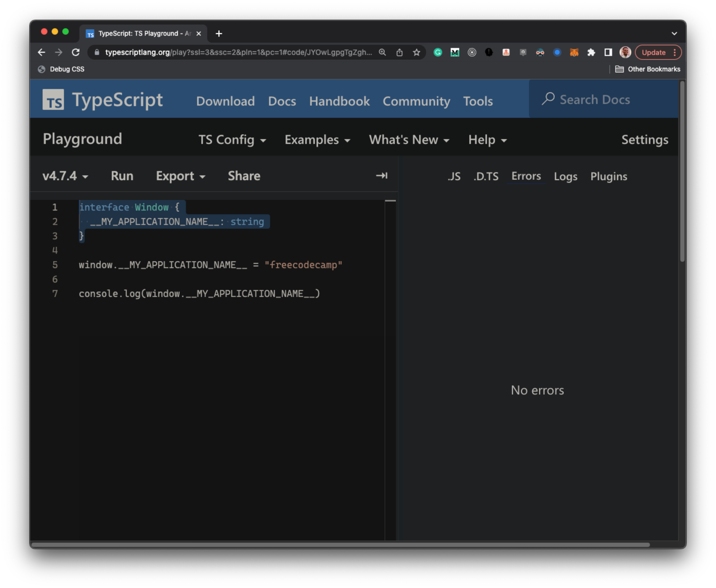Click the bookmark star icon in address bar

pos(416,53)
